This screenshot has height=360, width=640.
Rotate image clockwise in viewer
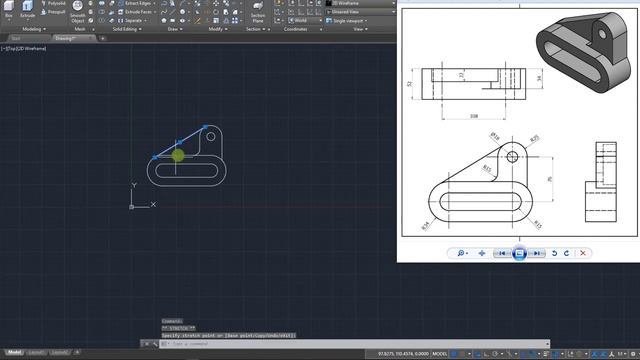[567, 253]
